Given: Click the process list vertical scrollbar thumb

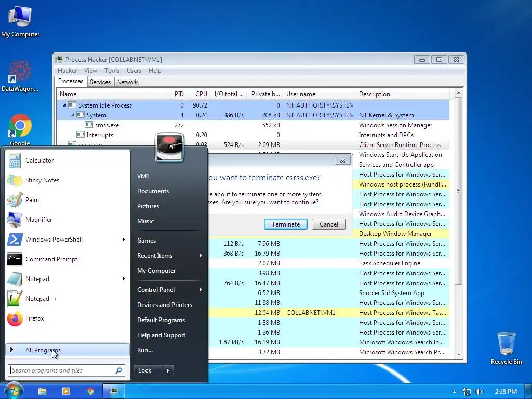Looking at the screenshot, I should click(458, 191).
